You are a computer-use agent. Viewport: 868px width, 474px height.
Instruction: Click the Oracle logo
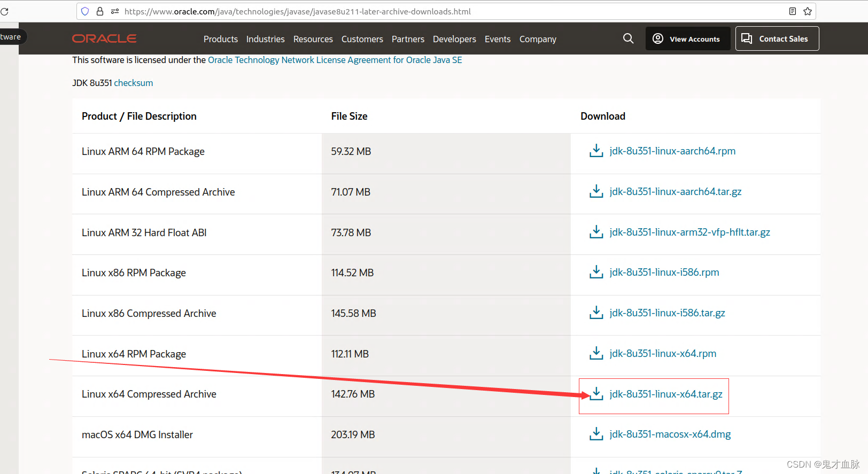104,38
